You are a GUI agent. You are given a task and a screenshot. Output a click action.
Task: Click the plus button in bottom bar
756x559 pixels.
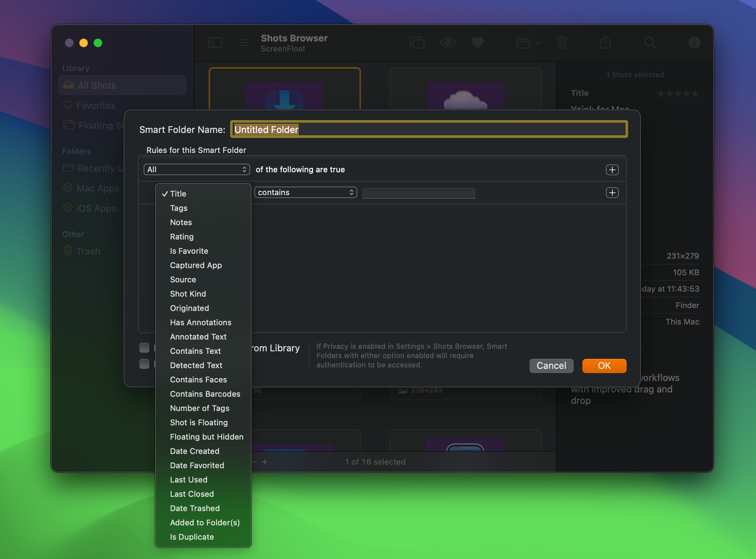coord(265,462)
